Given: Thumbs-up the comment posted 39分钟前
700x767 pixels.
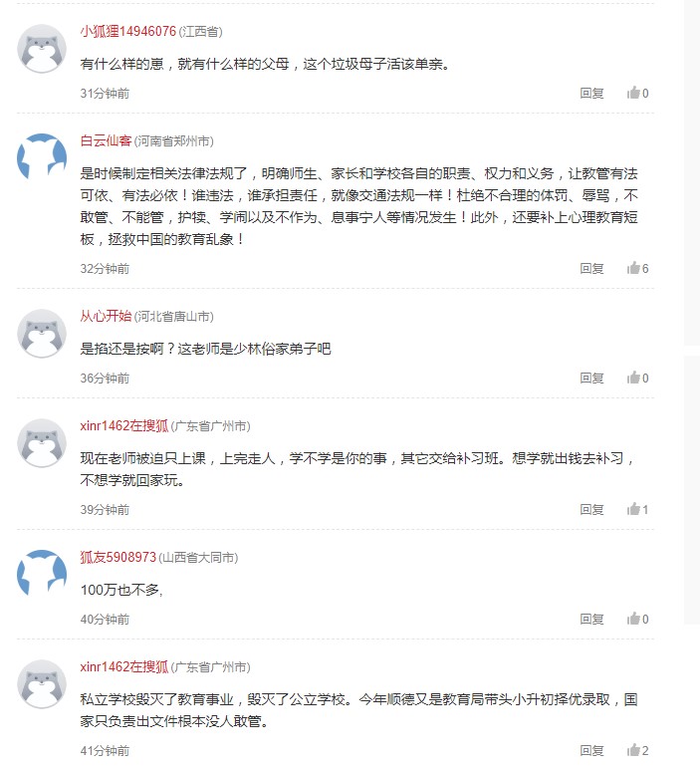Looking at the screenshot, I should point(633,510).
